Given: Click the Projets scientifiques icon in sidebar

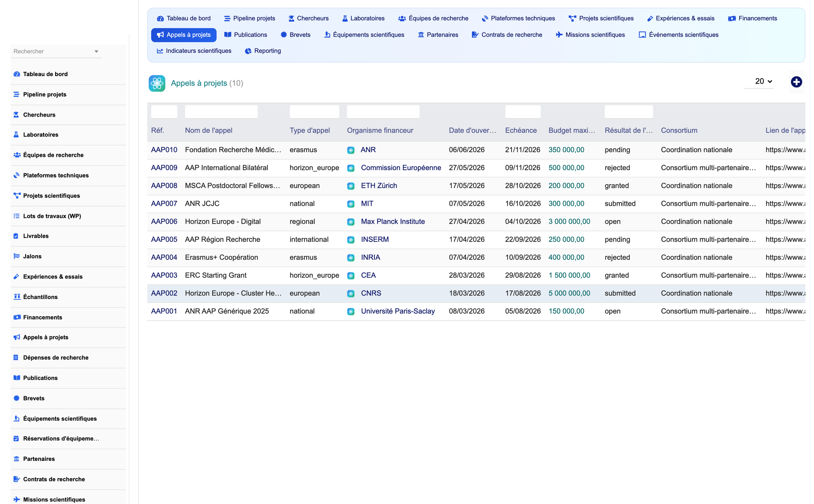Looking at the screenshot, I should tap(17, 196).
